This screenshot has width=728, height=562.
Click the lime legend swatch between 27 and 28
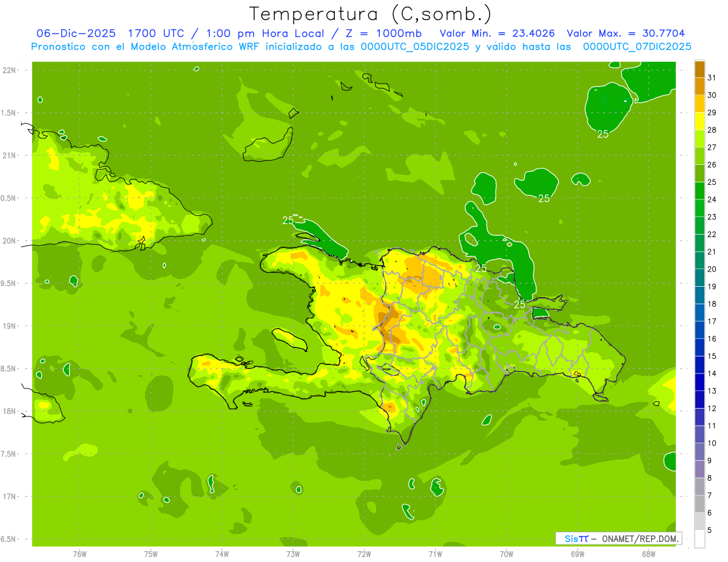(699, 138)
